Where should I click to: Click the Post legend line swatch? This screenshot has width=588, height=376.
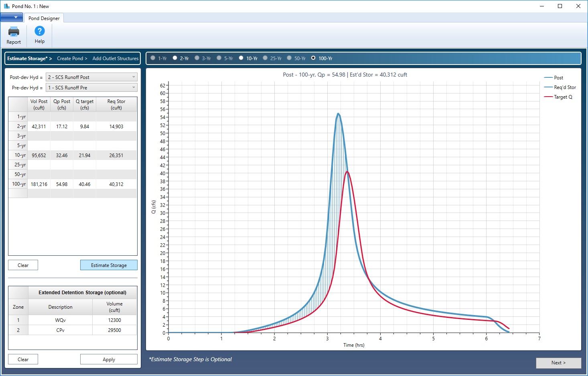click(x=548, y=78)
